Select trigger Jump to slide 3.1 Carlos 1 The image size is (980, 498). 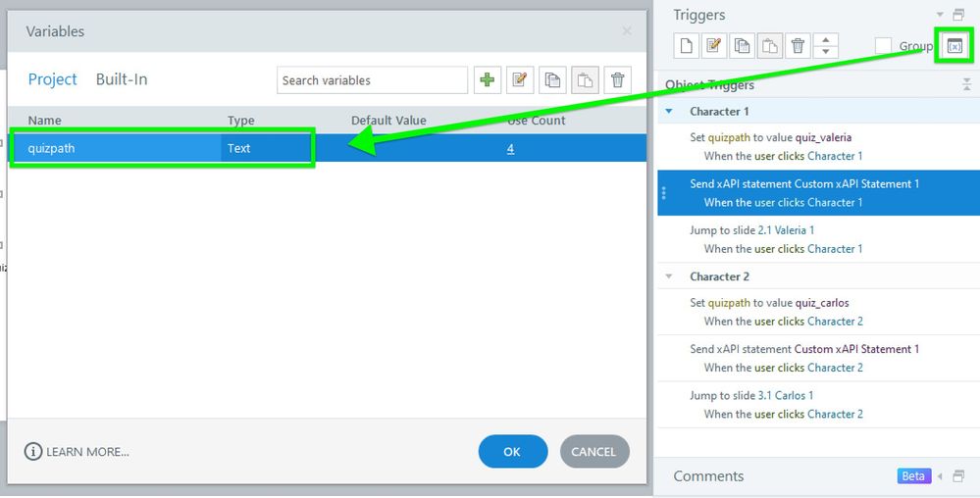coord(819,404)
